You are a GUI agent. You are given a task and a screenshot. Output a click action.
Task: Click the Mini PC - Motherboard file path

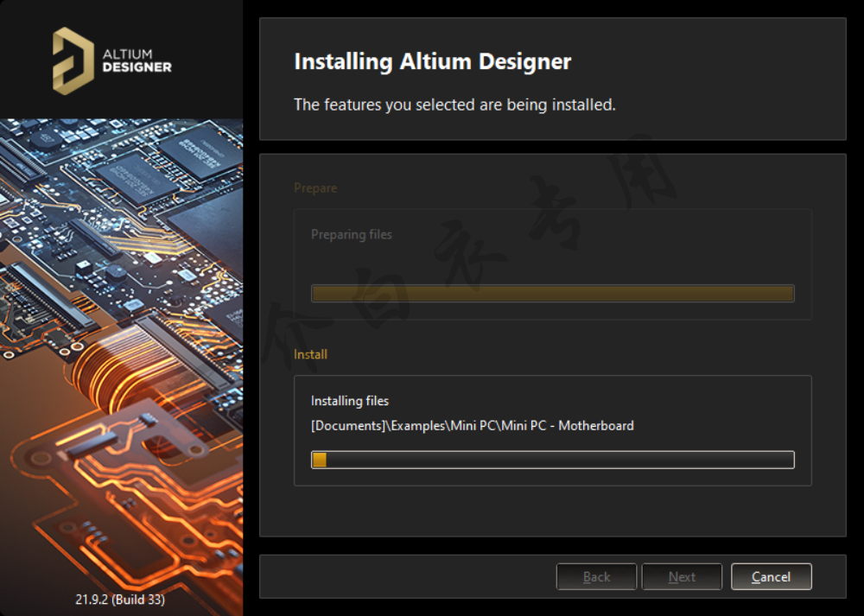point(472,425)
